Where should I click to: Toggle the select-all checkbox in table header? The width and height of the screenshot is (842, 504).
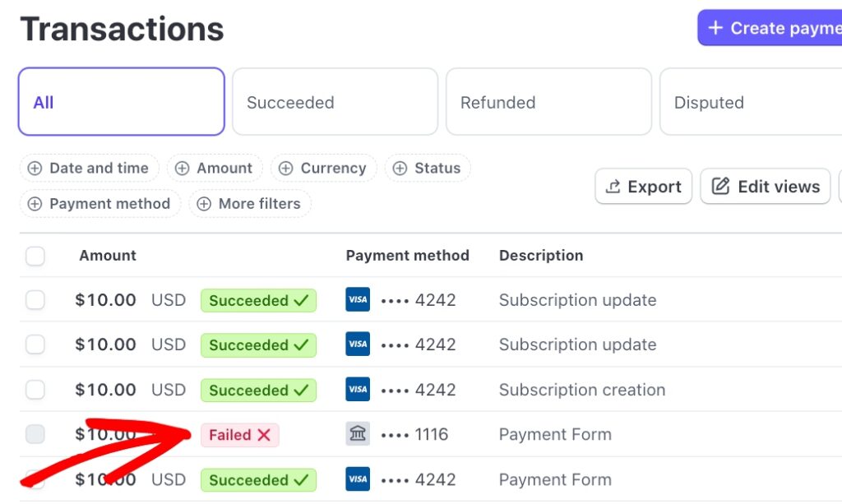coord(35,257)
